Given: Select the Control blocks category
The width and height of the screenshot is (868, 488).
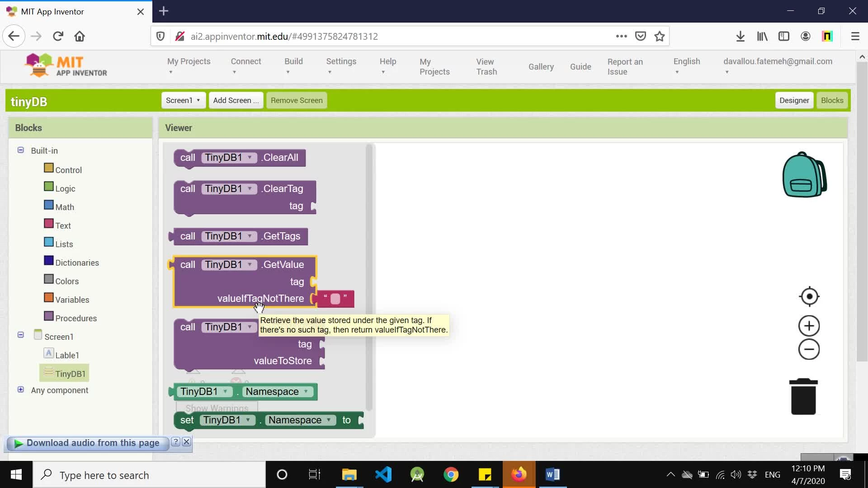Looking at the screenshot, I should 63,169.
